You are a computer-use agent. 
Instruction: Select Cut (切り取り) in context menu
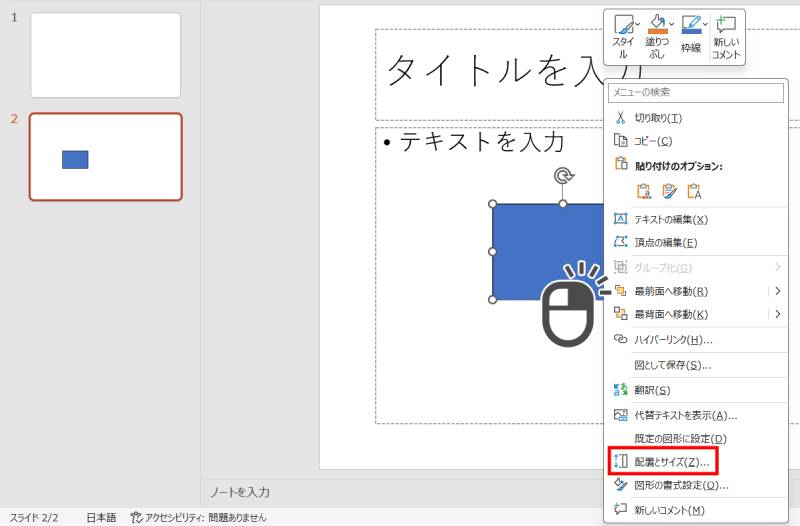(x=696, y=118)
